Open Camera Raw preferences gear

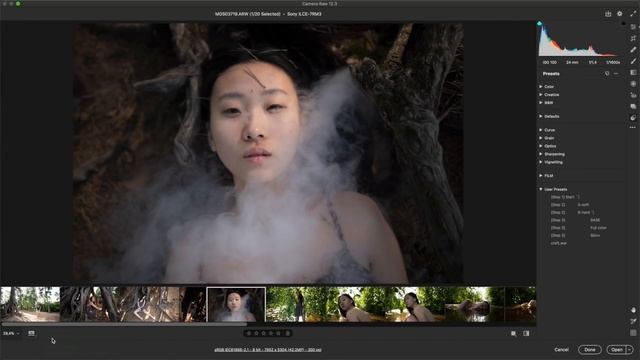click(x=620, y=14)
